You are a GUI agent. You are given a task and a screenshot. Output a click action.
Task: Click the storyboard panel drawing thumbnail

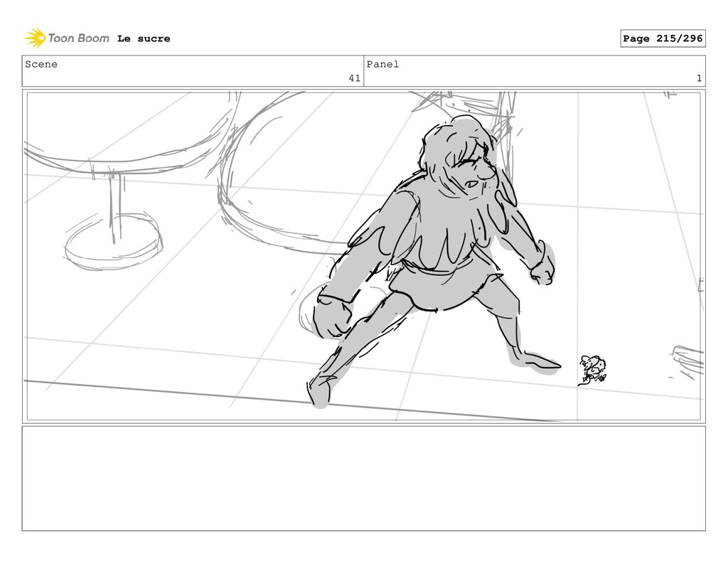[363, 257]
